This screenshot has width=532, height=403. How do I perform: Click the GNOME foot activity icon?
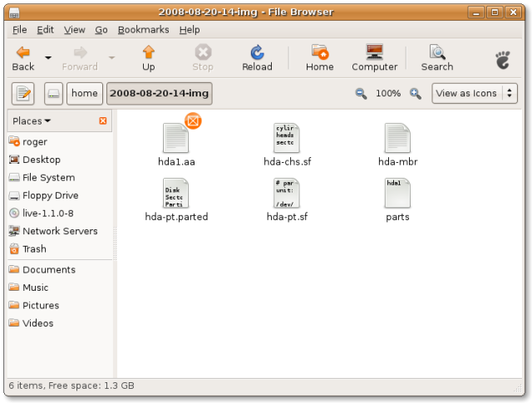click(x=503, y=60)
